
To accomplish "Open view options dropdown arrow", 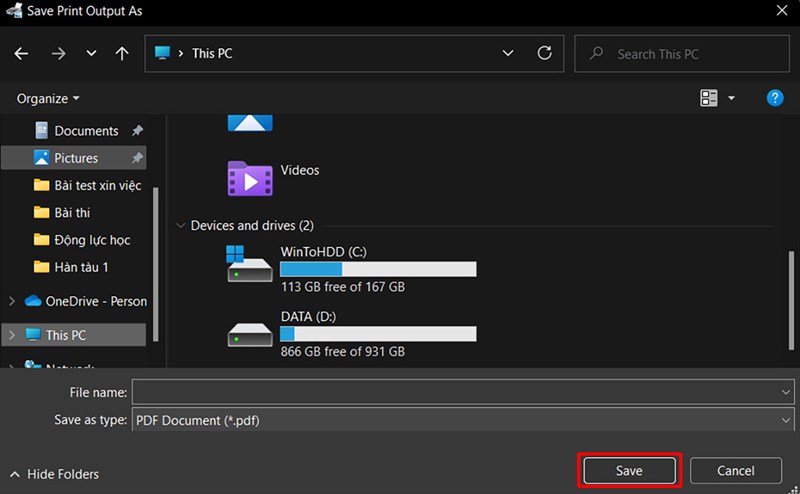I will [x=731, y=98].
